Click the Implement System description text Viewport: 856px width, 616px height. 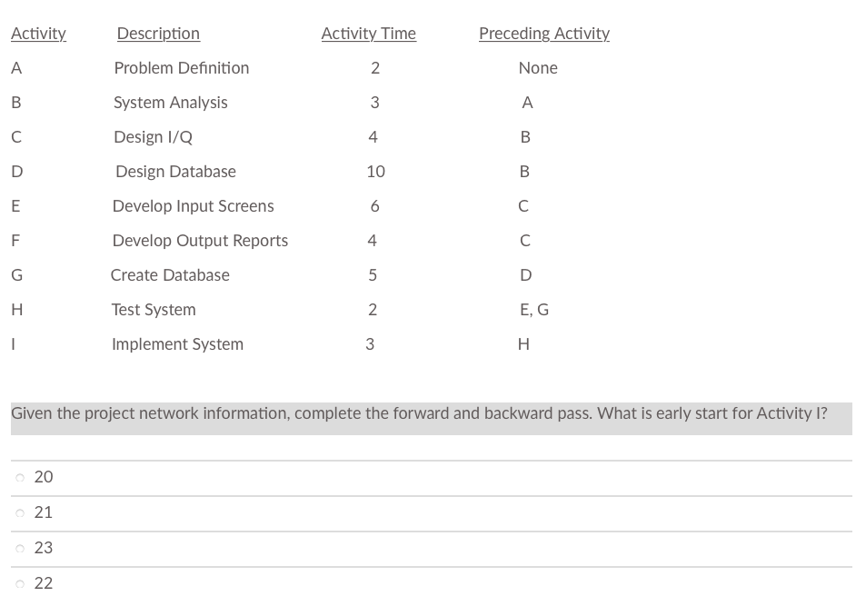tap(178, 344)
